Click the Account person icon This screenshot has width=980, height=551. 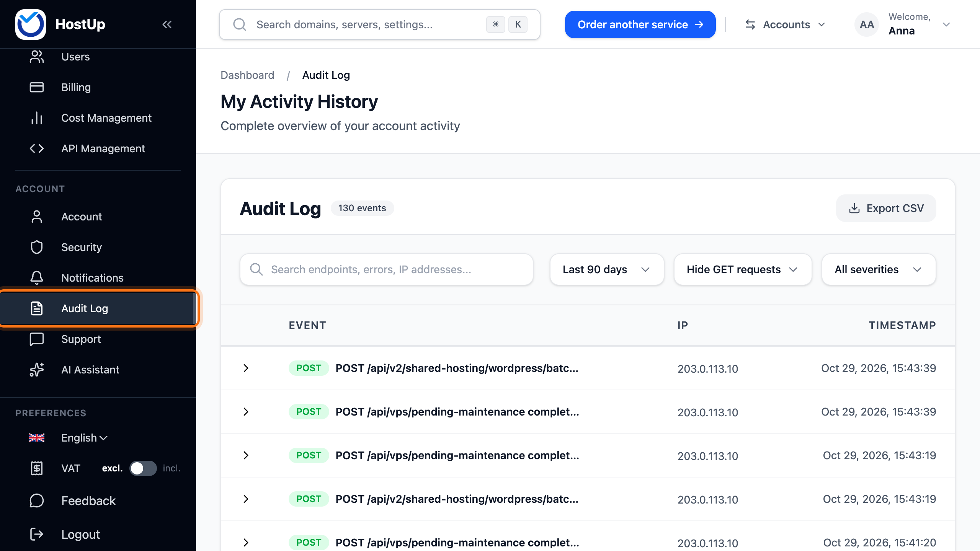point(37,217)
